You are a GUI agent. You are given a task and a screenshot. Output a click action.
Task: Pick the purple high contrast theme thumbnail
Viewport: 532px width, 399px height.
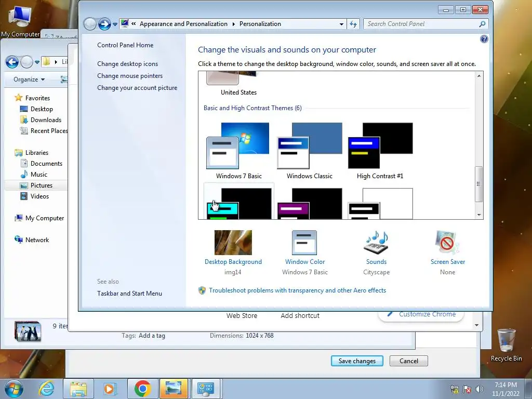point(310,203)
